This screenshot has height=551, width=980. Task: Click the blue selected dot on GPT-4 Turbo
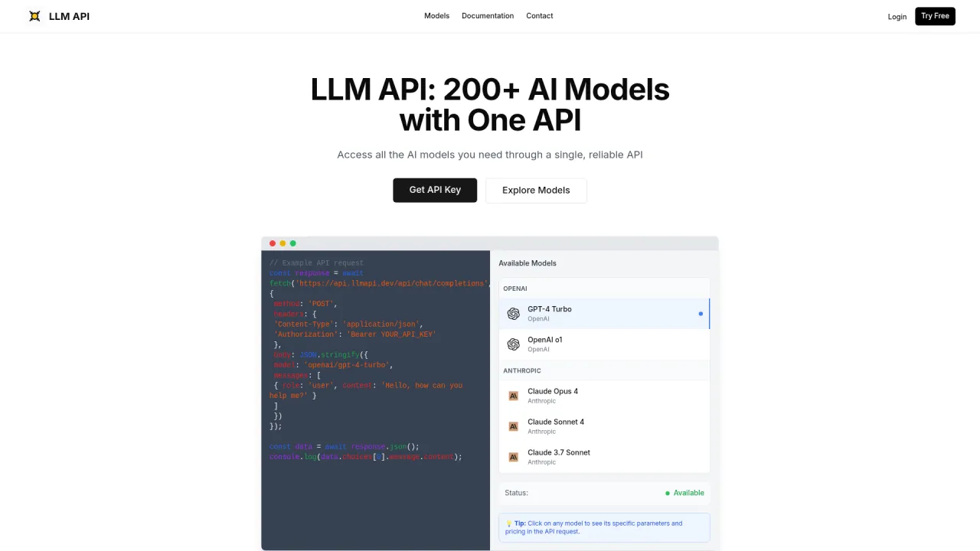coord(701,314)
